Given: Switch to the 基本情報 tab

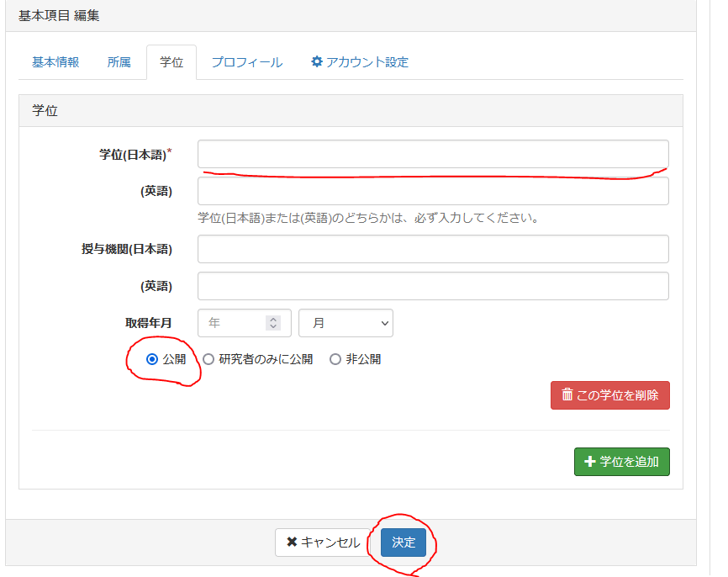Looking at the screenshot, I should click(55, 62).
